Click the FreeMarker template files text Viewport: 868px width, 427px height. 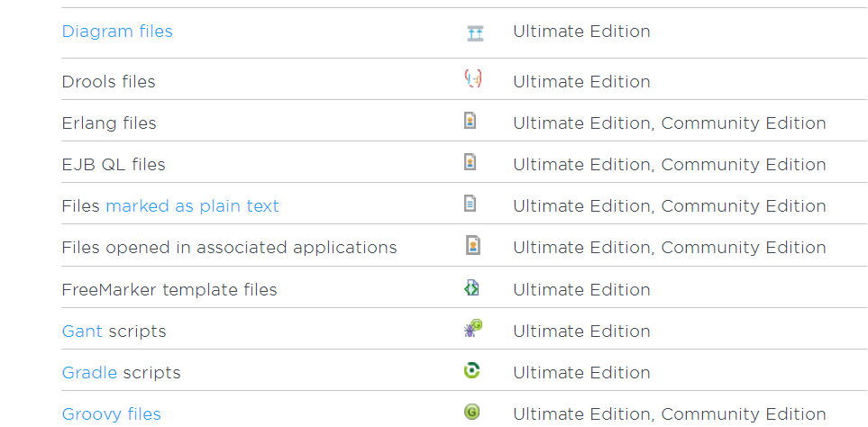(x=169, y=289)
